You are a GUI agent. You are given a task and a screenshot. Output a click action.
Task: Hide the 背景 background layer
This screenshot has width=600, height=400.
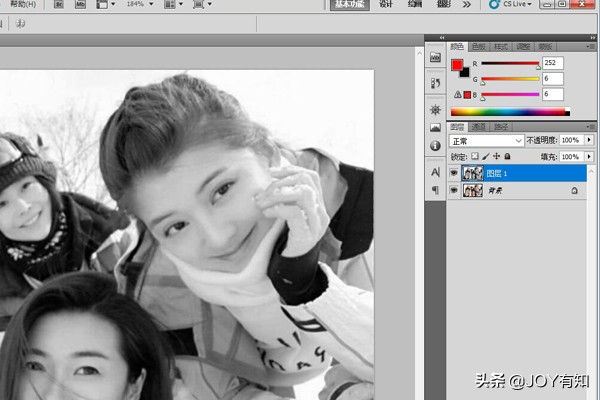[x=454, y=190]
